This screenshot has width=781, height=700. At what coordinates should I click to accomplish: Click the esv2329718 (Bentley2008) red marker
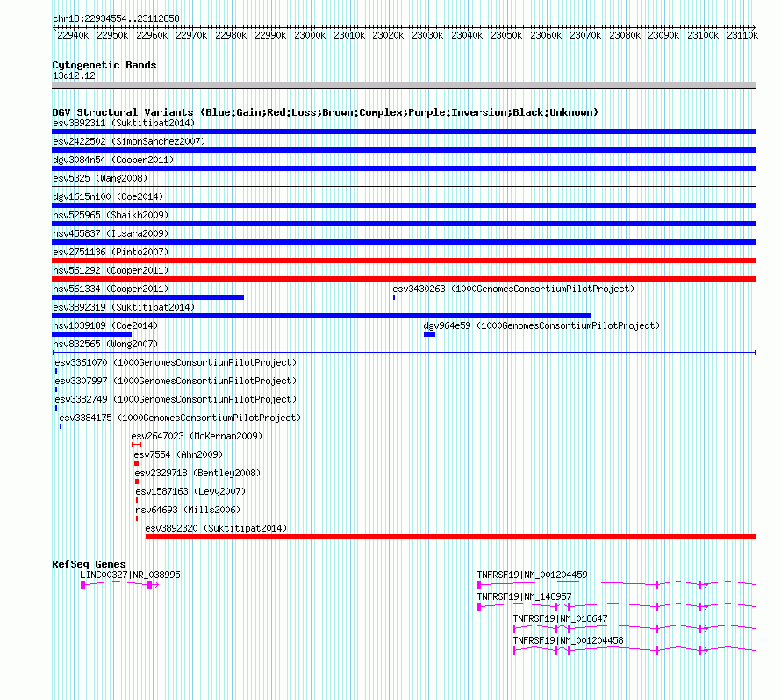click(137, 482)
